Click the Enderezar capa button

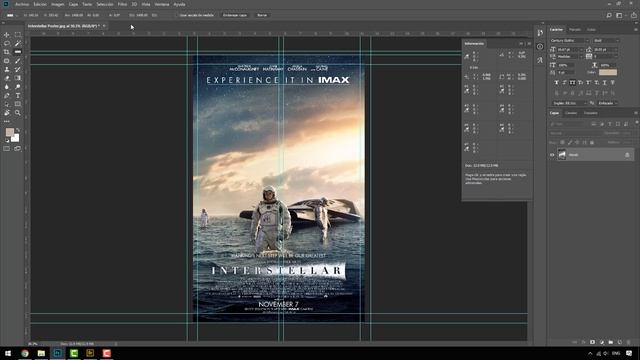235,15
